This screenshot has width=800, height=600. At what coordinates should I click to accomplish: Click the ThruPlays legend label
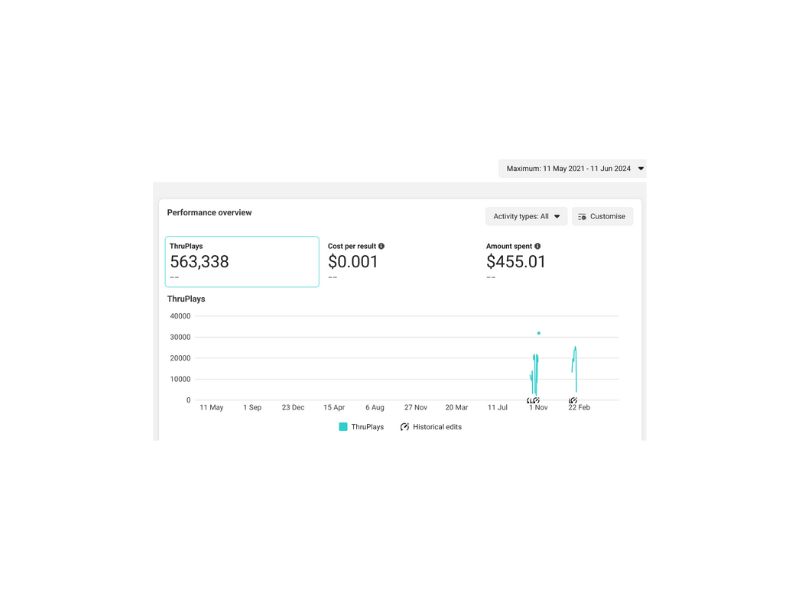click(367, 427)
